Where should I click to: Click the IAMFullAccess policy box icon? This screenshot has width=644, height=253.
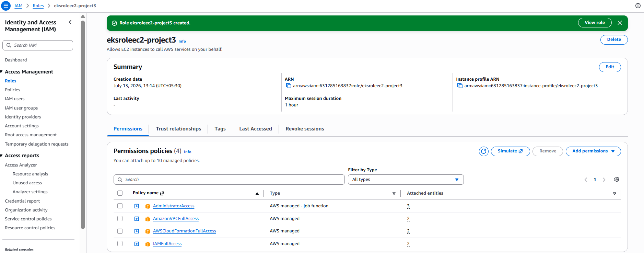[x=148, y=244]
